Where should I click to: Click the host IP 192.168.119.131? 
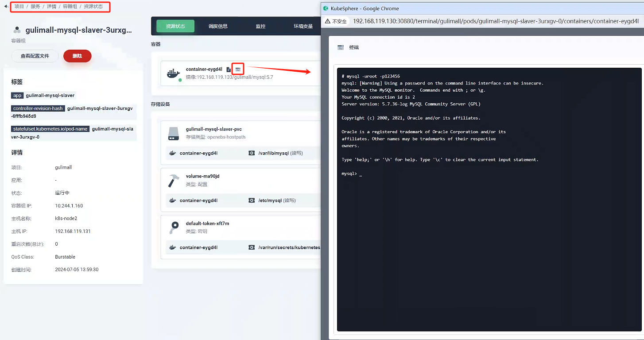coord(73,232)
